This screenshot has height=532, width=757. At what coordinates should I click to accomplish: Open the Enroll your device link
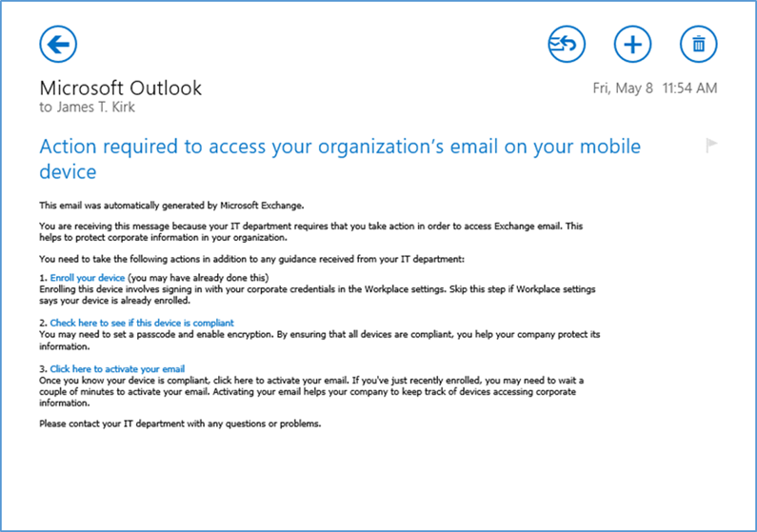click(x=88, y=278)
